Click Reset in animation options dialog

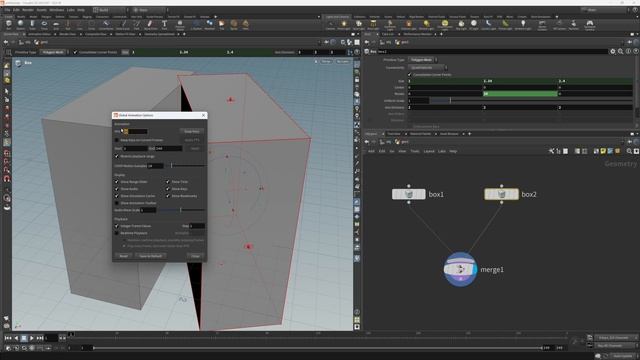[x=124, y=256]
